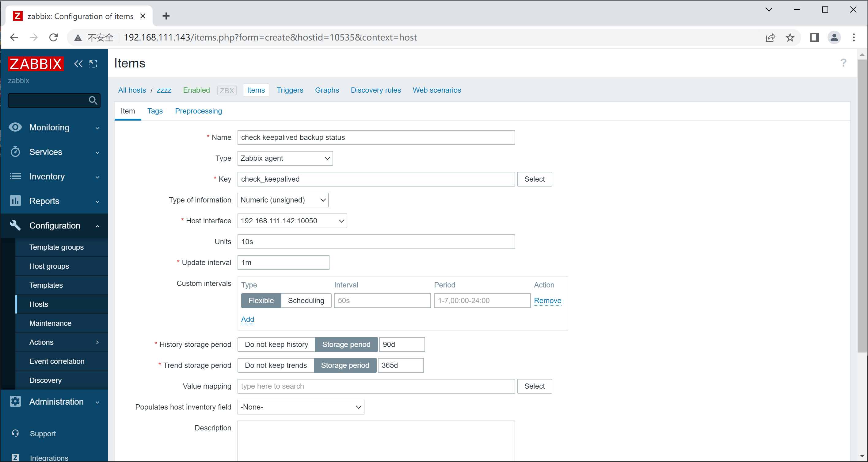Click Select button next to Value mapping
This screenshot has height=462, width=868.
coord(535,386)
